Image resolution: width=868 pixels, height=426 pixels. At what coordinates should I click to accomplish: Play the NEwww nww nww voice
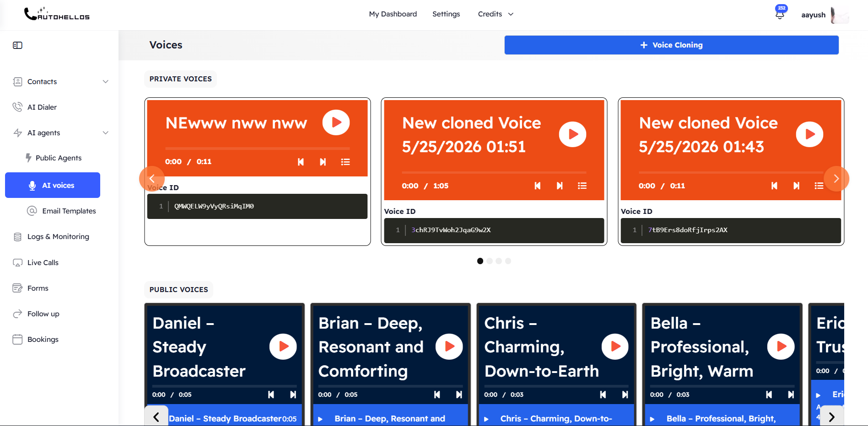click(336, 122)
